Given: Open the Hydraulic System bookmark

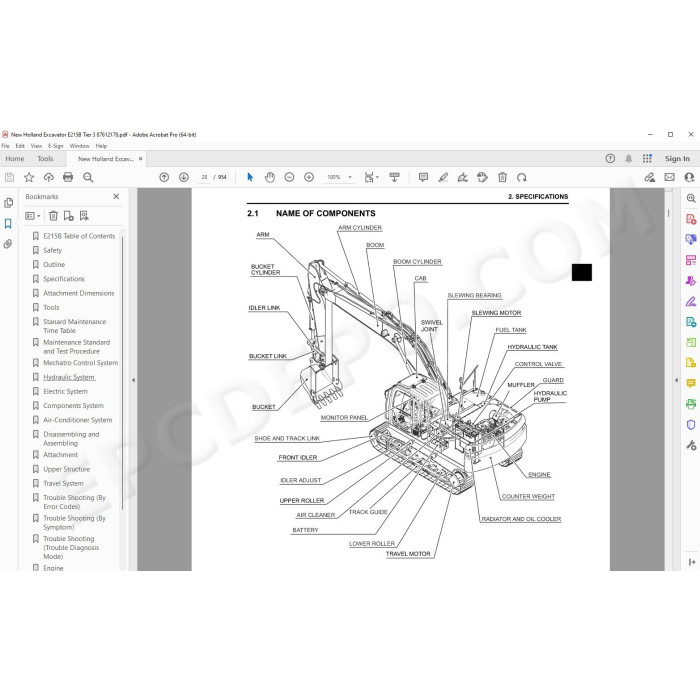Looking at the screenshot, I should 69,377.
